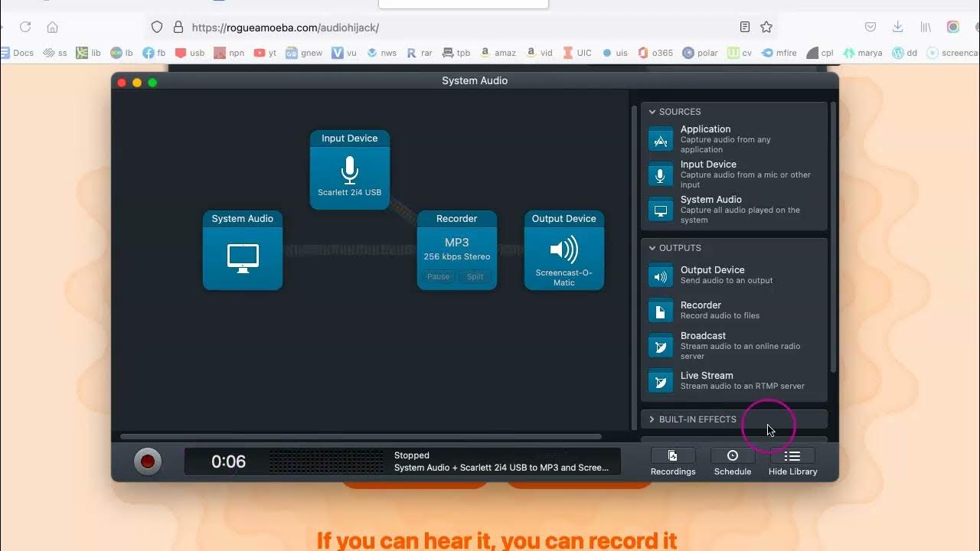The width and height of the screenshot is (980, 551).
Task: Open the yt bookmark
Action: (265, 53)
